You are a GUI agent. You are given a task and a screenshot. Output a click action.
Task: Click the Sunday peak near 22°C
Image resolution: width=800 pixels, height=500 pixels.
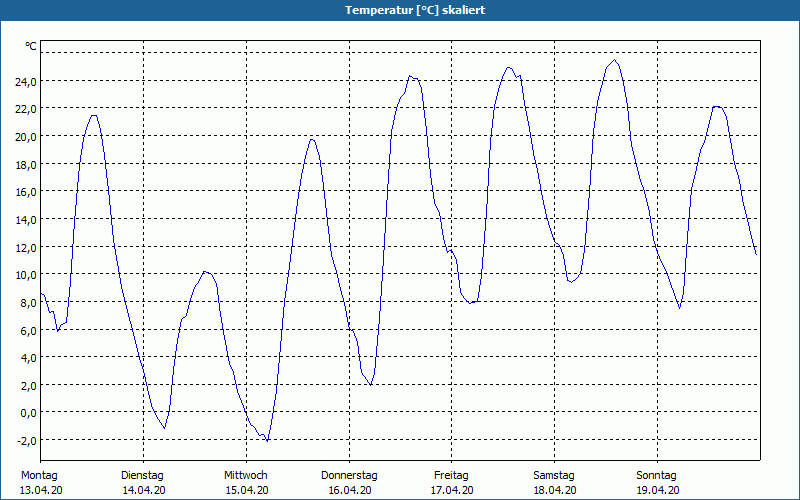pos(717,107)
